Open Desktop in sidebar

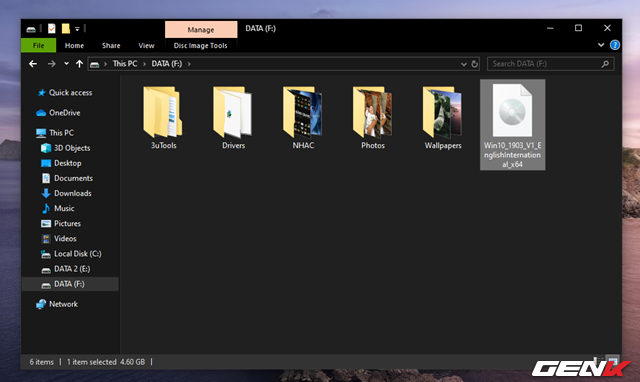click(x=61, y=163)
